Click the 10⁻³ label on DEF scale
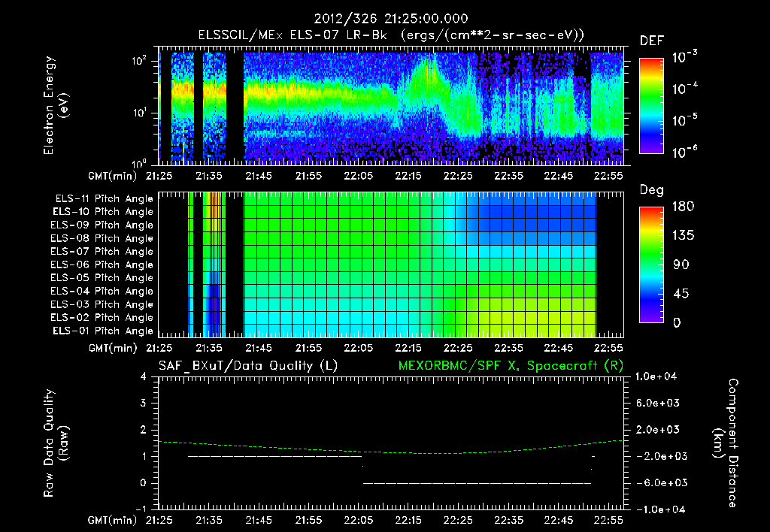The height and width of the screenshot is (532, 770). pyautogui.click(x=685, y=57)
